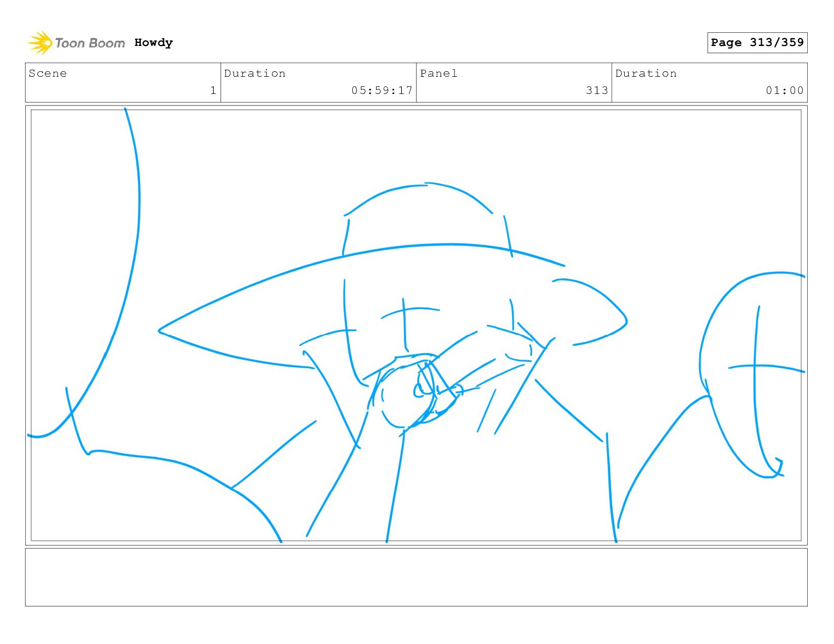
Task: Select the panel number value '313'
Action: pyautogui.click(x=597, y=90)
